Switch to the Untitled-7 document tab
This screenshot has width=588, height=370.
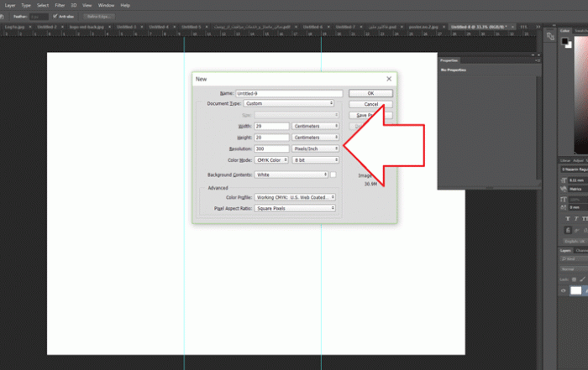coord(345,27)
